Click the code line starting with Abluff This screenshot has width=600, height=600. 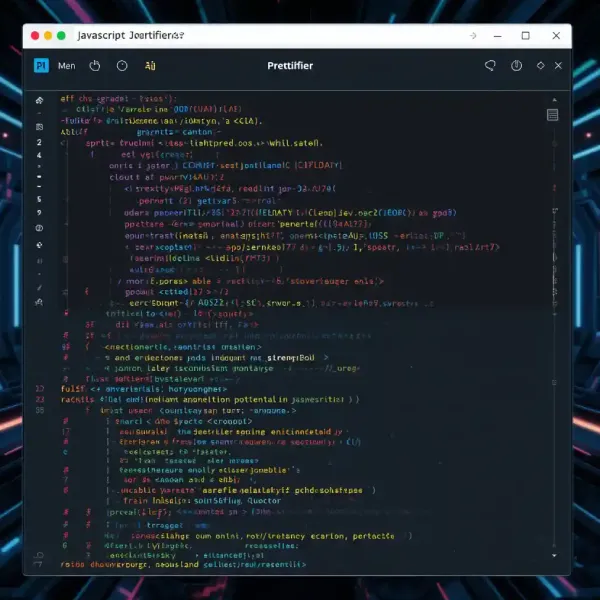tap(140, 132)
